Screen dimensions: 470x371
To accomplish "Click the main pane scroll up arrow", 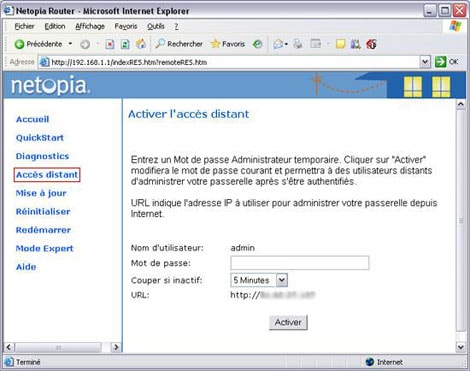I will (x=461, y=105).
